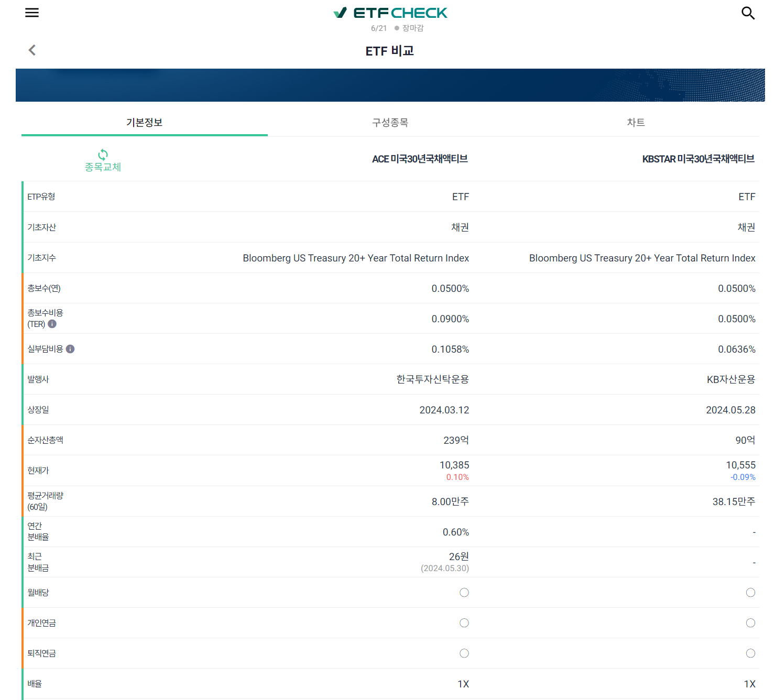Viewport: 775px width, 700px height.
Task: Switch to the 구성종목 tab
Action: [x=390, y=122]
